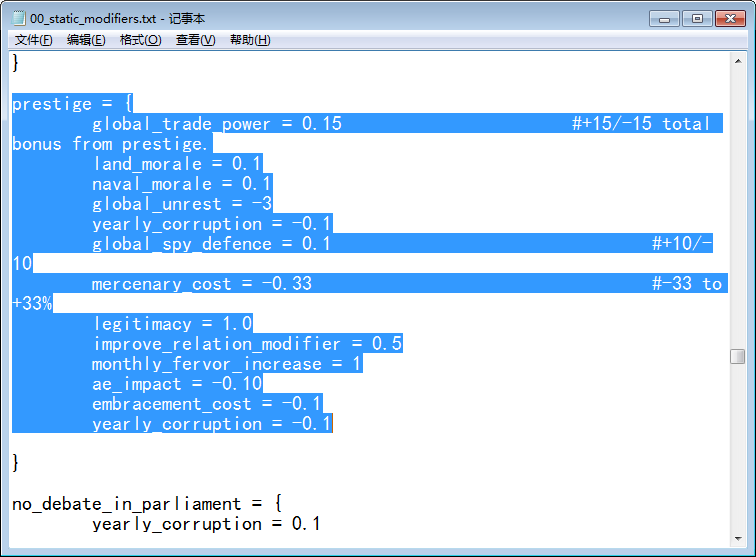Click the 'legitimacy = 1.0' line
The height and width of the screenshot is (557, 756).
pyautogui.click(x=172, y=324)
